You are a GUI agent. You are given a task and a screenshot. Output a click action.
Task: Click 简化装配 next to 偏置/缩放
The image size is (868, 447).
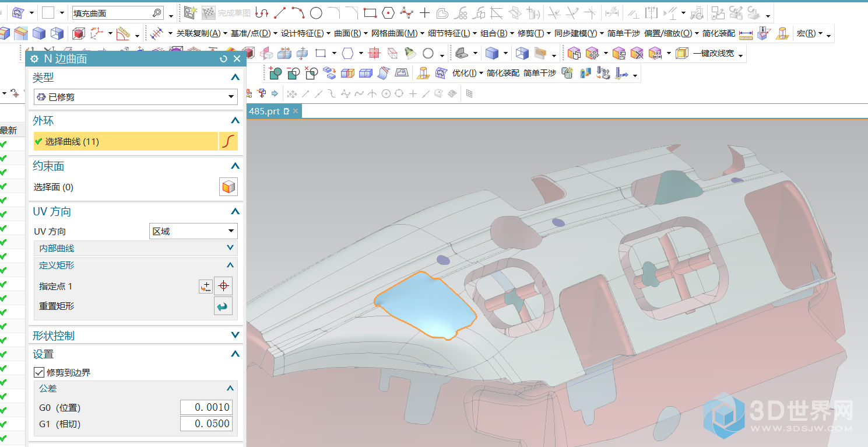pos(719,33)
